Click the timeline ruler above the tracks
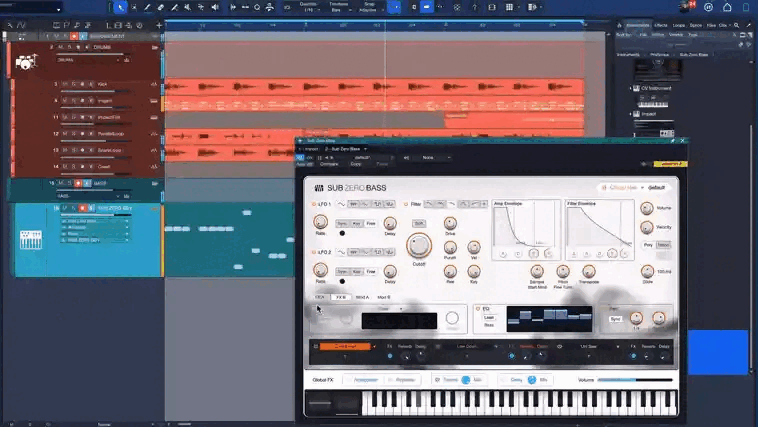 [375, 25]
